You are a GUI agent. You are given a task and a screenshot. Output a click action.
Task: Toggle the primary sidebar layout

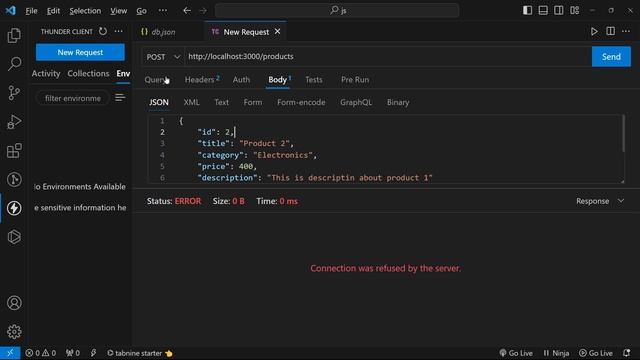pyautogui.click(x=527, y=10)
